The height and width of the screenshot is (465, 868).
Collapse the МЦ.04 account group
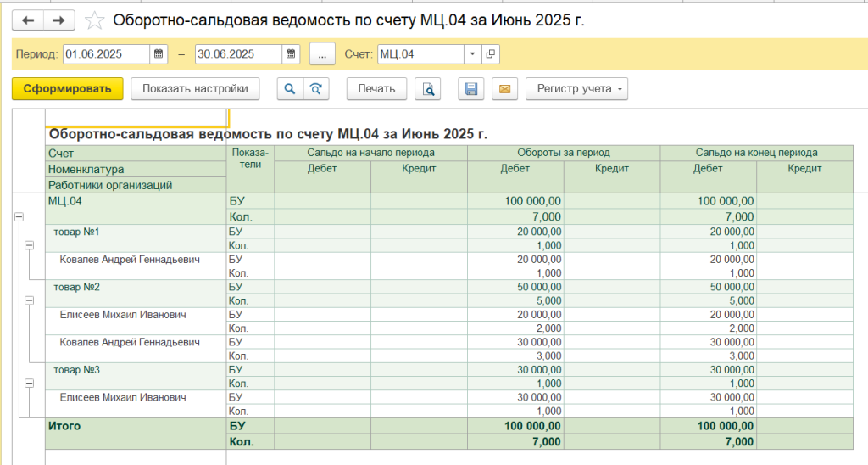click(x=18, y=217)
